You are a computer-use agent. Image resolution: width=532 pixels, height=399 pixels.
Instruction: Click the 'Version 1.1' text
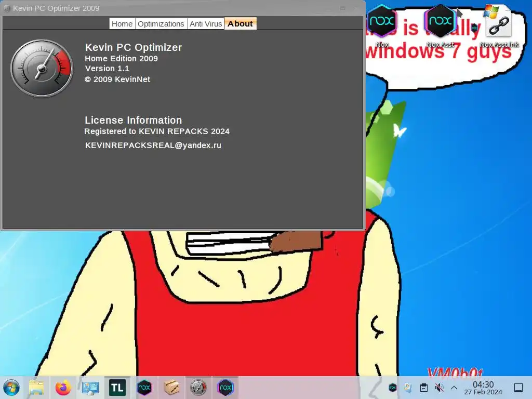[107, 69]
